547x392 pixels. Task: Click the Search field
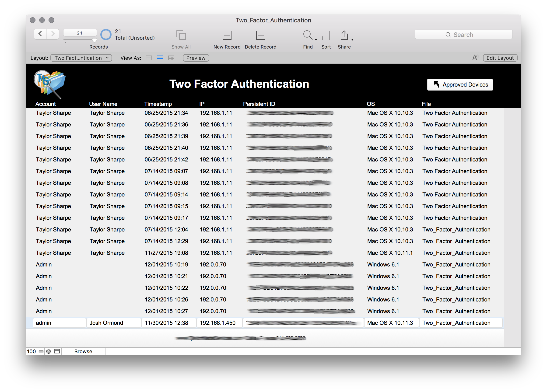pyautogui.click(x=463, y=35)
